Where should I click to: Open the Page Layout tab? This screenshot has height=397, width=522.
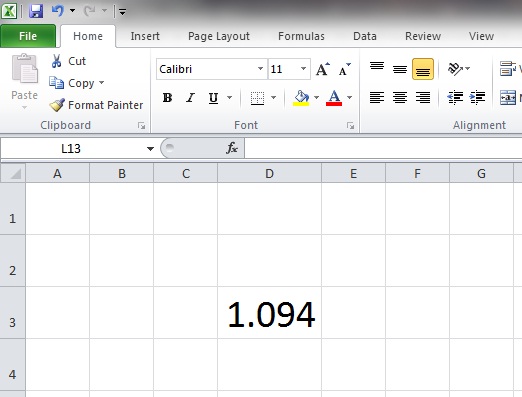click(x=219, y=36)
